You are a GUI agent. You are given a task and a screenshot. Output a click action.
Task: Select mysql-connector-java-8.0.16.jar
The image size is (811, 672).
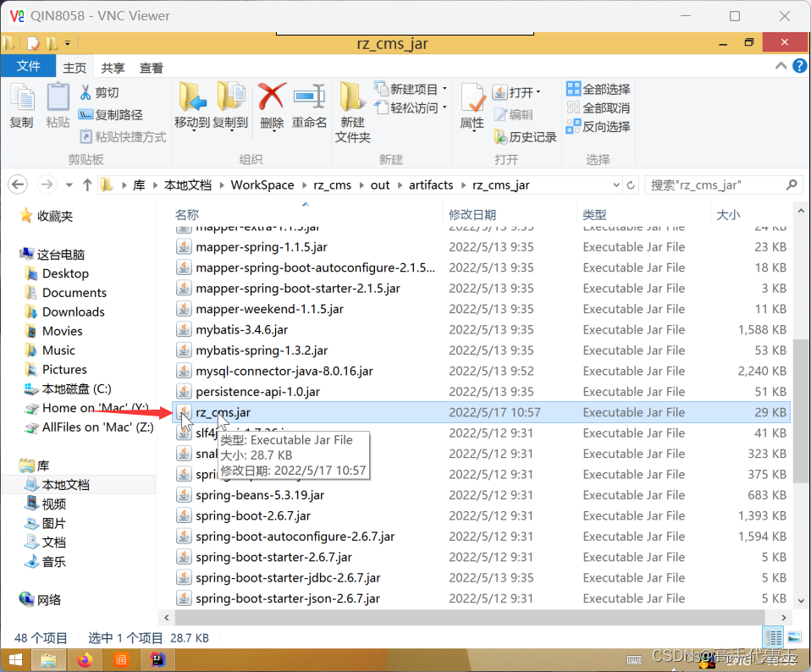pos(481,372)
